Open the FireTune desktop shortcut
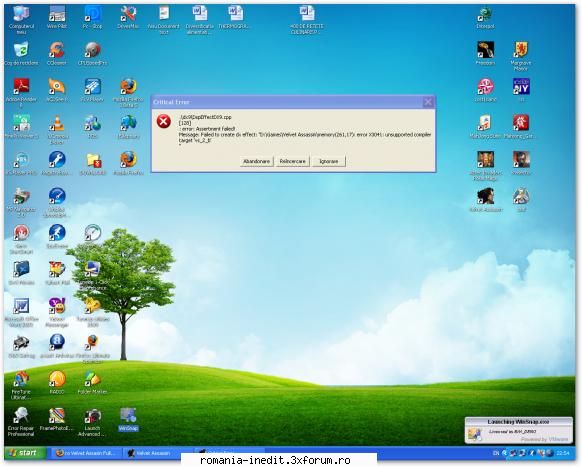 click(x=21, y=385)
